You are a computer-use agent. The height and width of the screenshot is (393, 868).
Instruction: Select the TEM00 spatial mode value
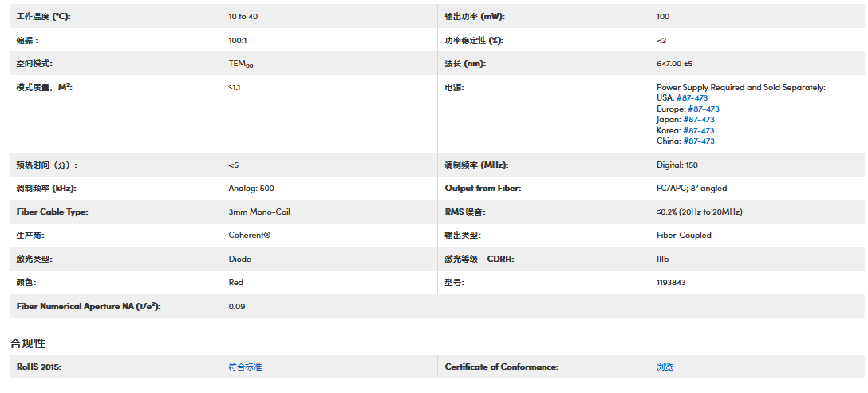(240, 64)
